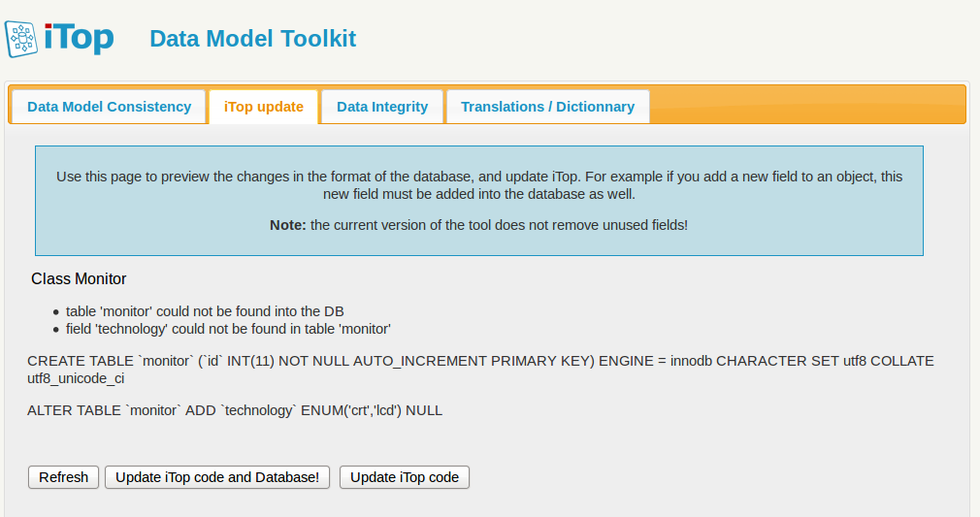The width and height of the screenshot is (980, 517).
Task: Click the iTop logo network icon
Action: click(23, 39)
